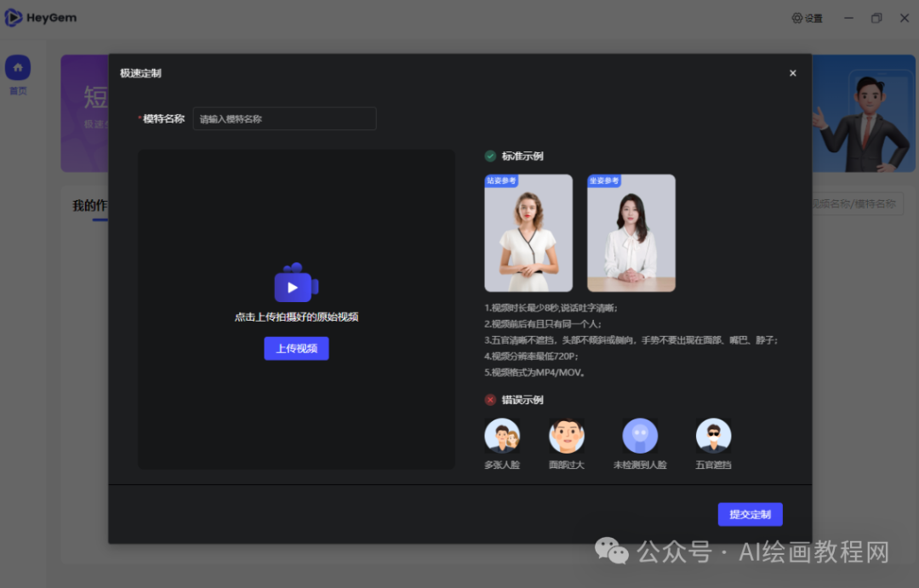Click the green check beside 标准示例

point(490,156)
